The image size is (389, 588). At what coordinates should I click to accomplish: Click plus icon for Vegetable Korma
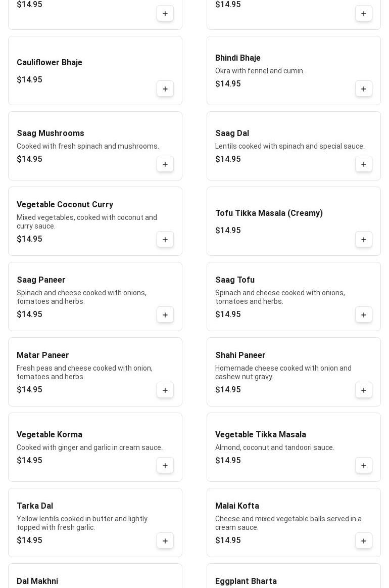(165, 466)
